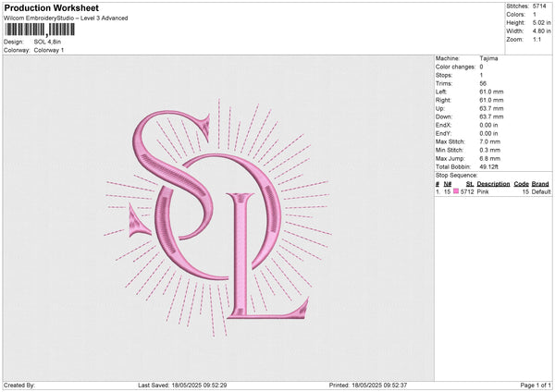Click the Zoom 1:1 value

[538, 42]
